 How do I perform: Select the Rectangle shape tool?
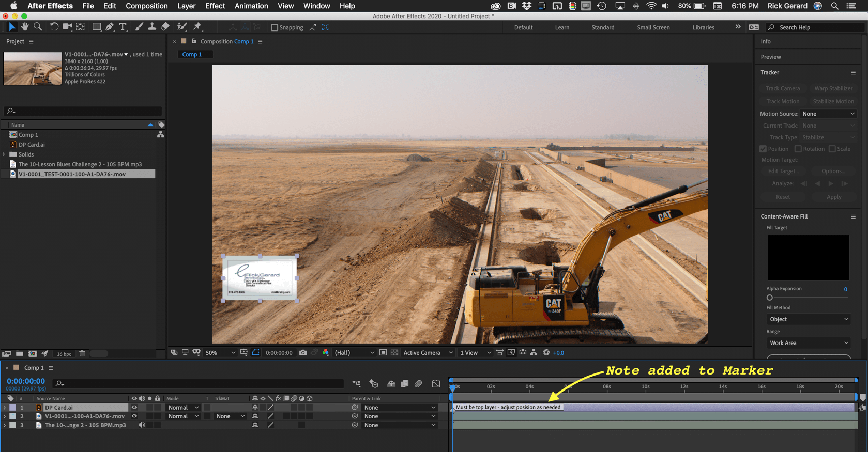tap(97, 27)
